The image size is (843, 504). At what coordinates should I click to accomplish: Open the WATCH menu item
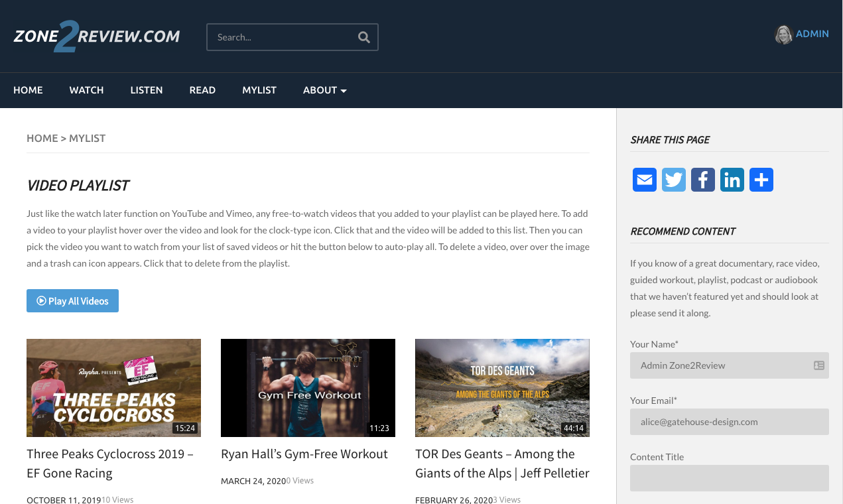(x=86, y=90)
